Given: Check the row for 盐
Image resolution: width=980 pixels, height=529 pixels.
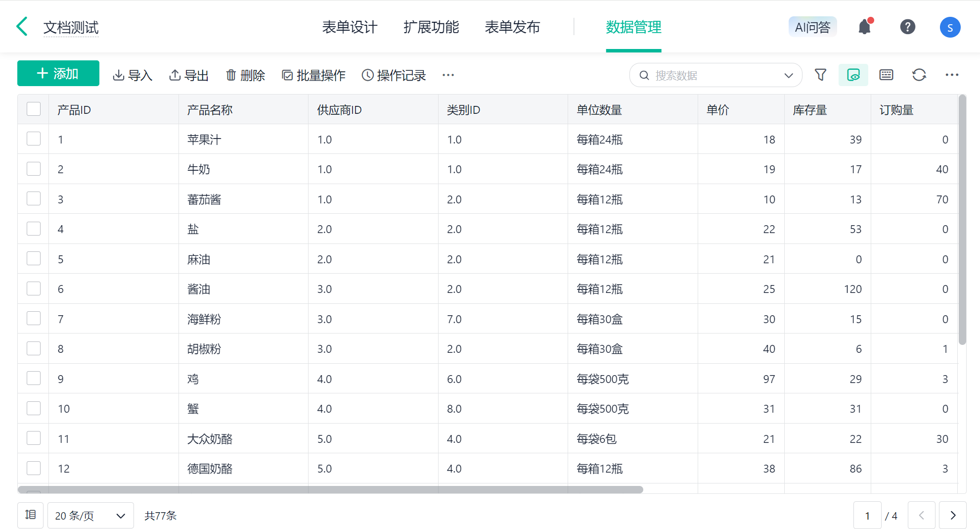Looking at the screenshot, I should pyautogui.click(x=34, y=229).
